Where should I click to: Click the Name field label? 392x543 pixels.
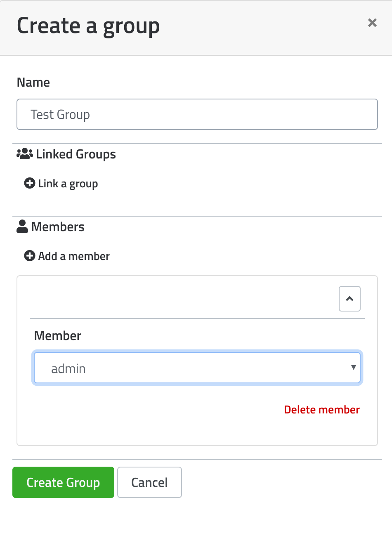(33, 83)
